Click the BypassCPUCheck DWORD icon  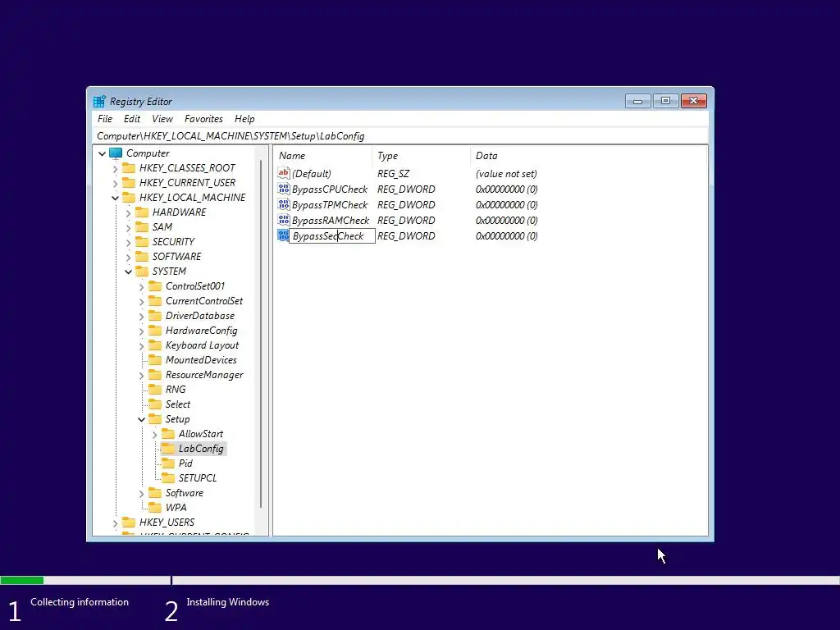[x=283, y=189]
